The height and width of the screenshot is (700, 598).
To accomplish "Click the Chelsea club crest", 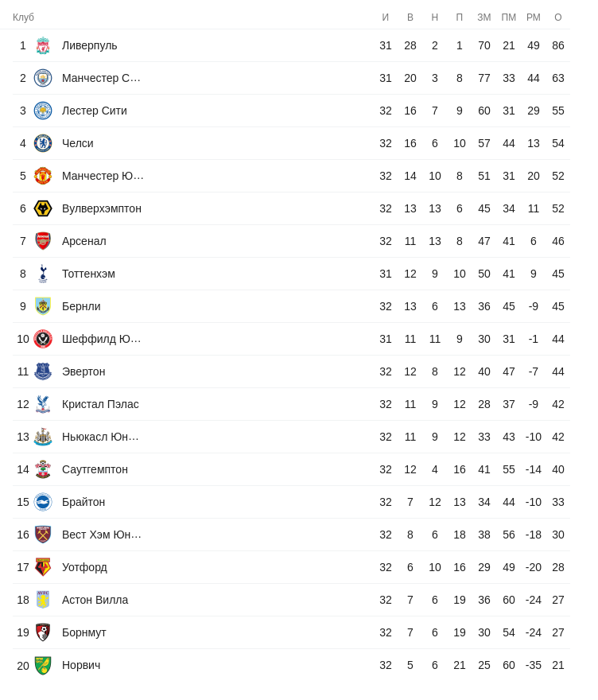I will click(x=43, y=143).
